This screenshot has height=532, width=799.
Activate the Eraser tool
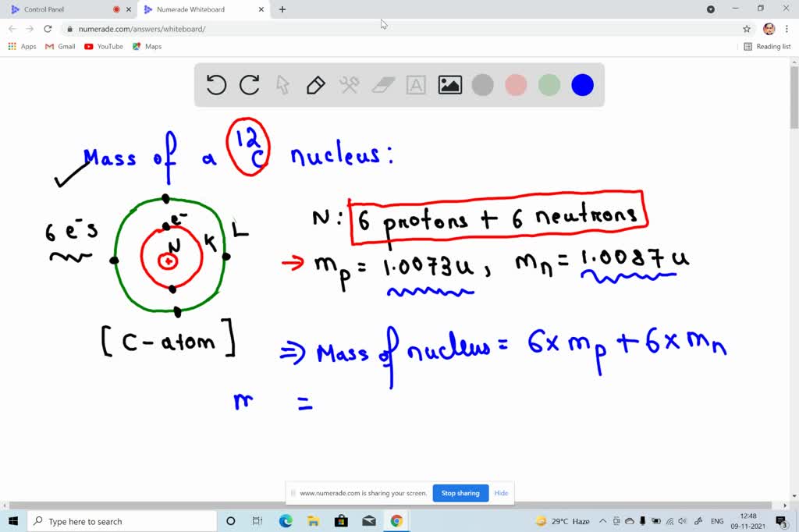382,84
